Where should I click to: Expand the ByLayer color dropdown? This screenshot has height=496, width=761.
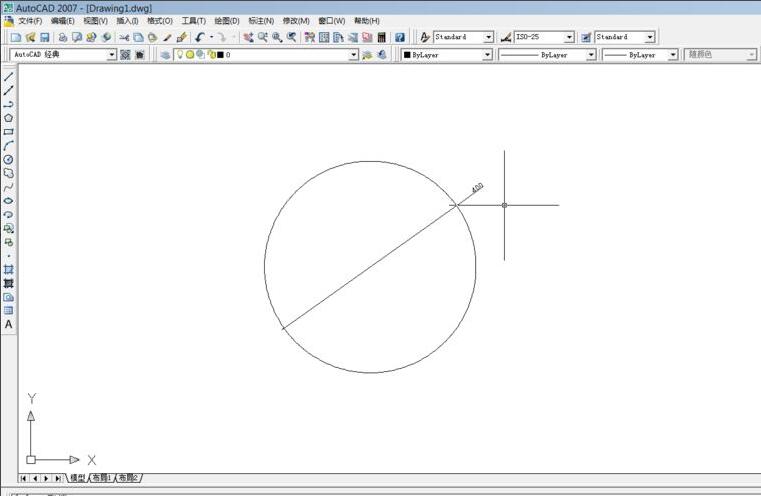[487, 55]
